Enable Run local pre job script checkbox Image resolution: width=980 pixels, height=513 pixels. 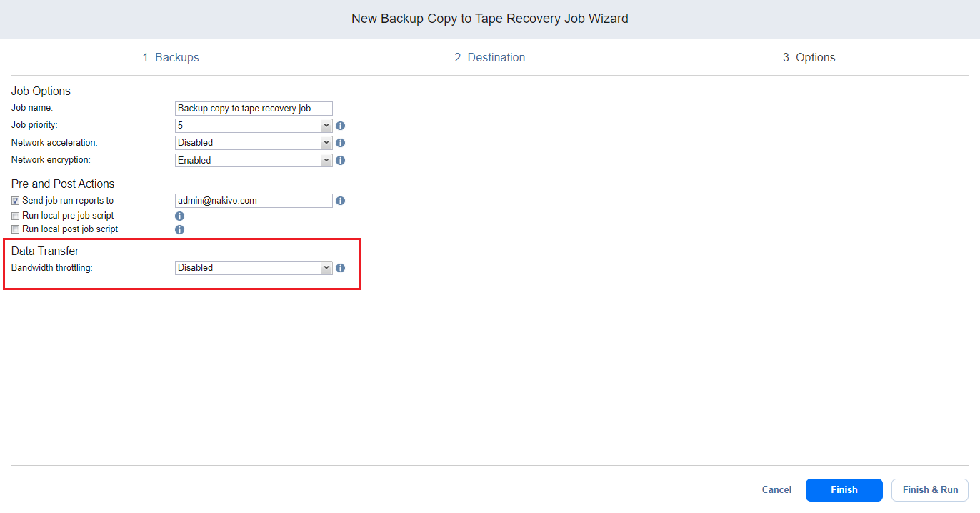click(16, 216)
